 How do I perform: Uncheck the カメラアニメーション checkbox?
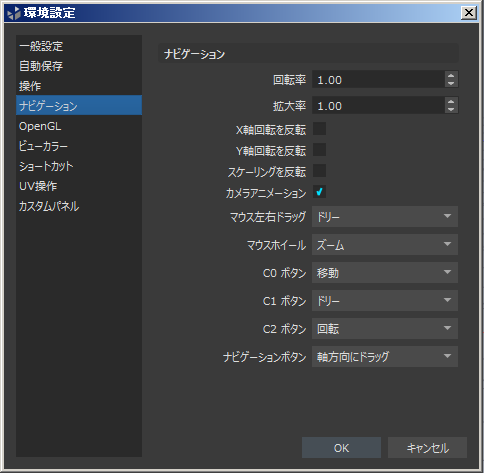319,192
